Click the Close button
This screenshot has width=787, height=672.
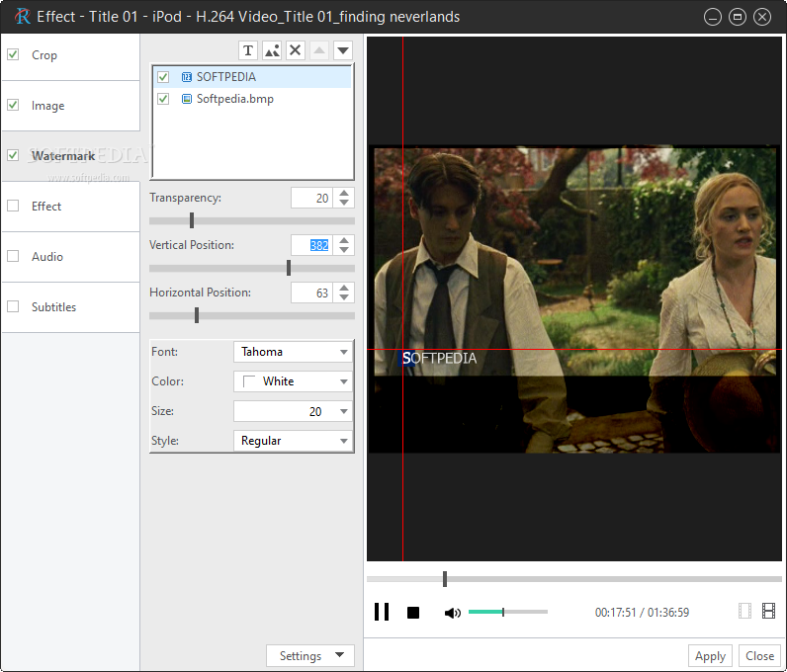point(759,656)
